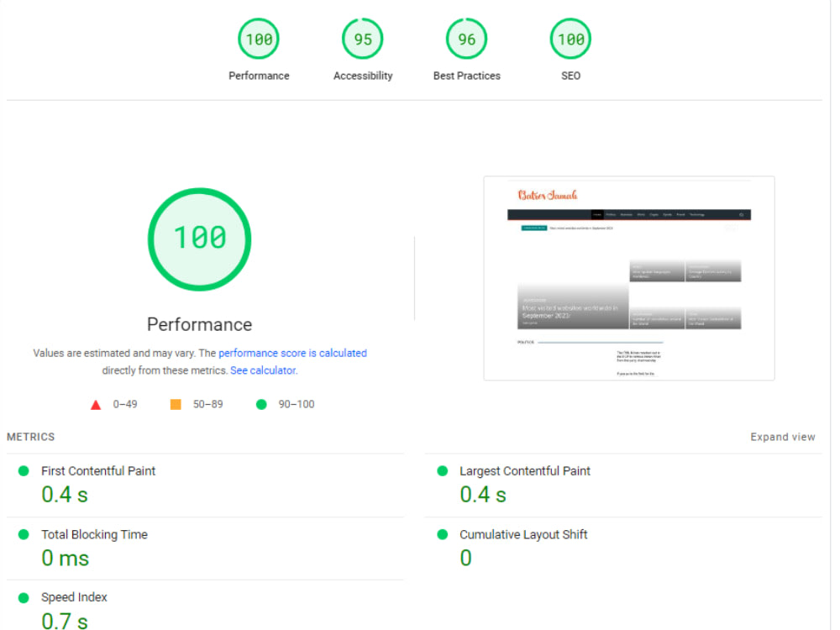Image resolution: width=840 pixels, height=630 pixels.
Task: Click the '50–89' legend range text
Action: tap(207, 405)
